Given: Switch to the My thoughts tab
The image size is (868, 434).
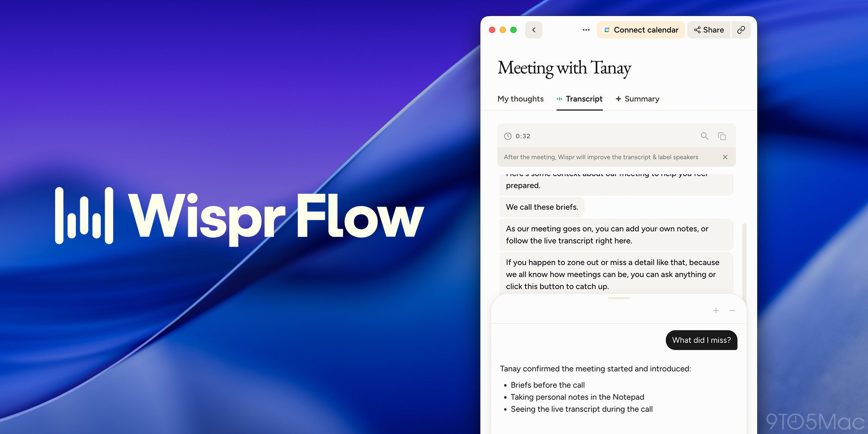Looking at the screenshot, I should [520, 99].
